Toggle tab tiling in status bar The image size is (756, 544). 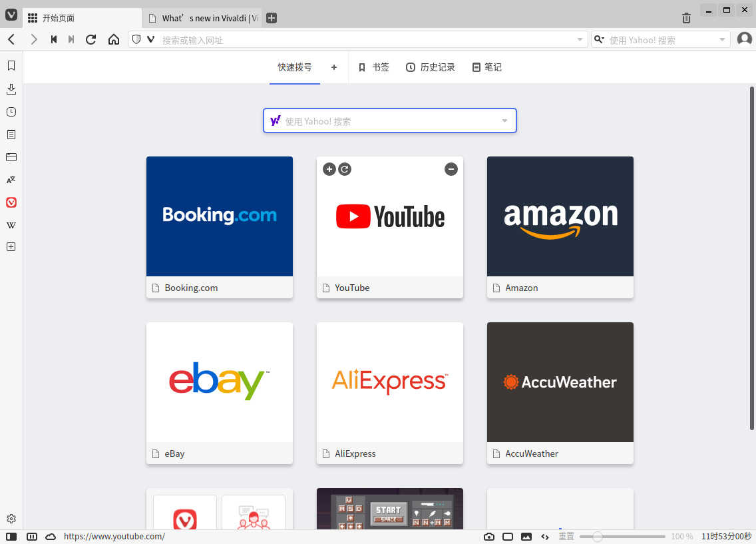[508, 537]
